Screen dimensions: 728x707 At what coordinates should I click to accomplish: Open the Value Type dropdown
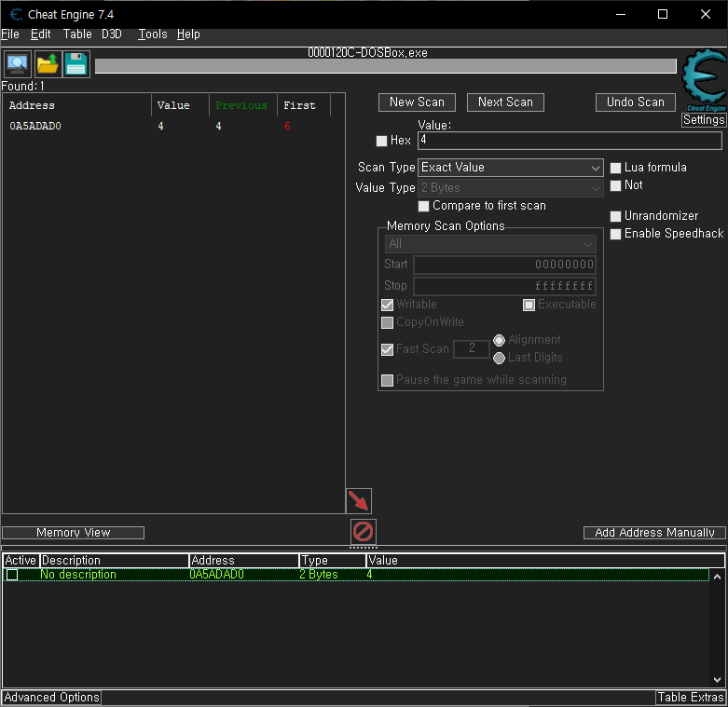point(511,188)
